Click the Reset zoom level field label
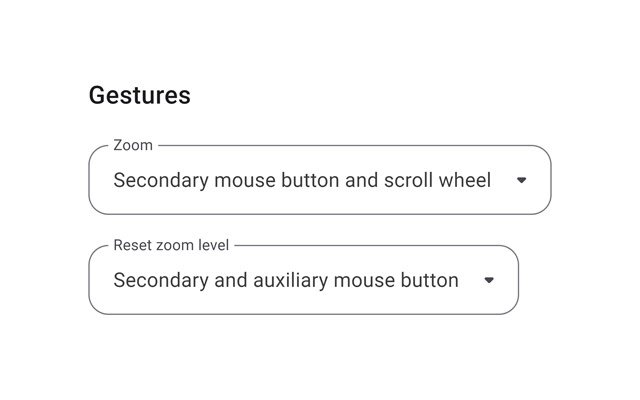 [x=171, y=245]
